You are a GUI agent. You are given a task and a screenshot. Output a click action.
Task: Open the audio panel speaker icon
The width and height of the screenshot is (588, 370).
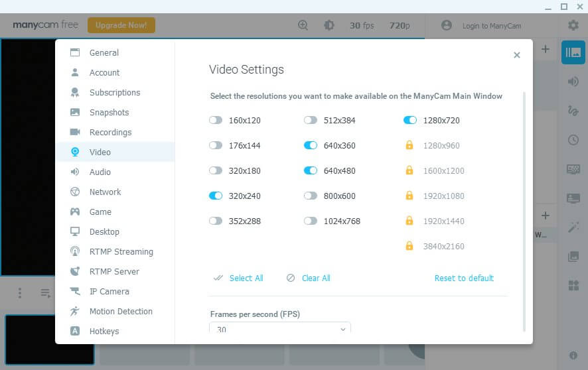573,82
